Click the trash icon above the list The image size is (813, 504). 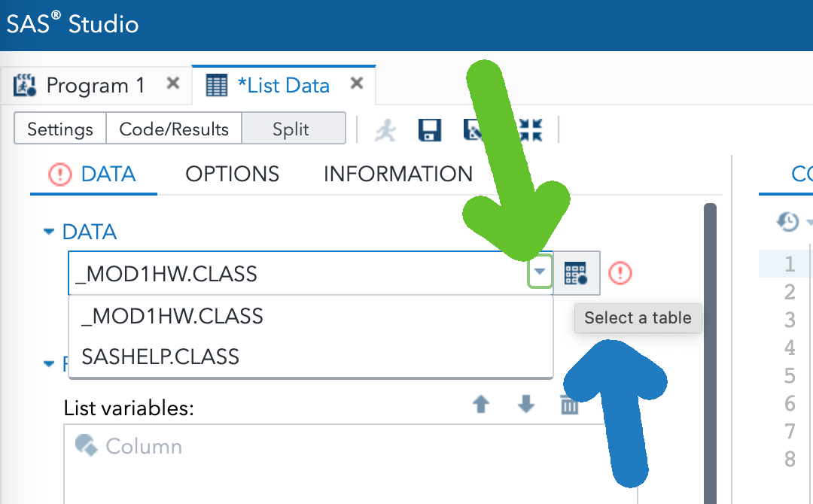pos(569,405)
